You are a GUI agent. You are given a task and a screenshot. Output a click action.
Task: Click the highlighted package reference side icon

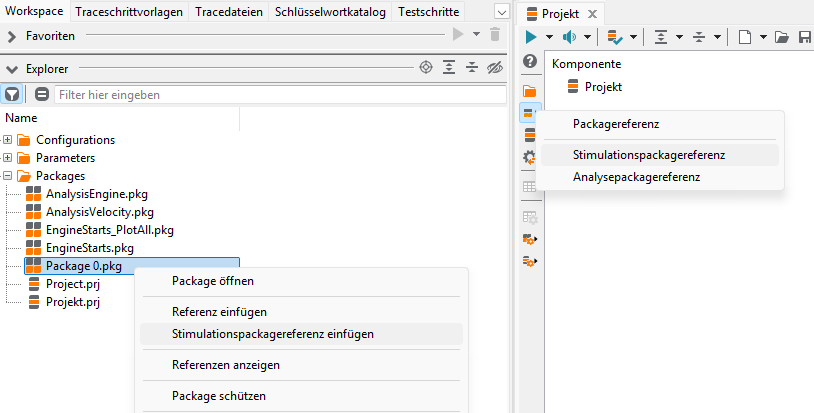(x=530, y=113)
